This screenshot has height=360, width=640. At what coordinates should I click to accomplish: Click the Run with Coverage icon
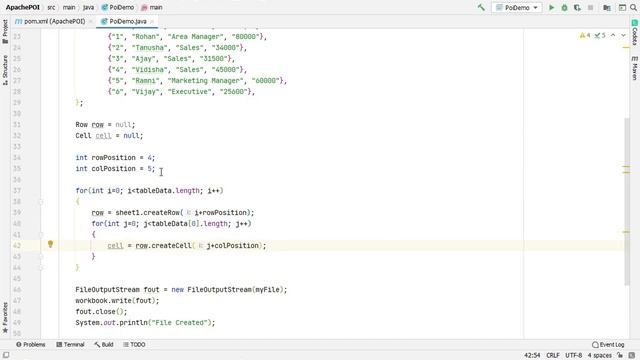(577, 7)
